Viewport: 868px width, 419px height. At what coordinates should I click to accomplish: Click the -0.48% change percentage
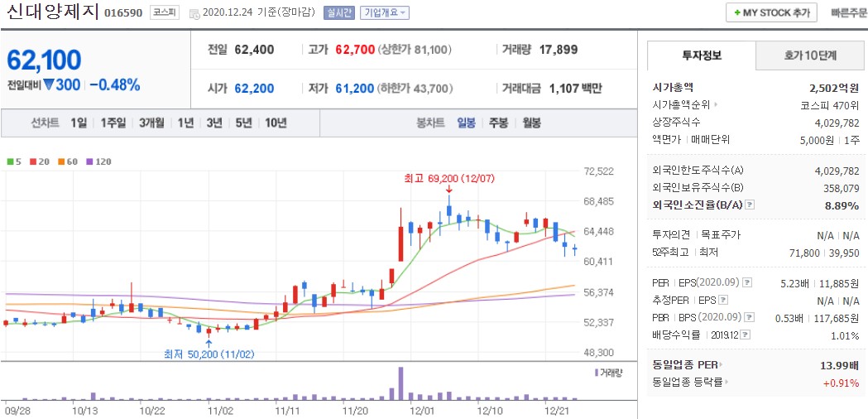[x=114, y=84]
